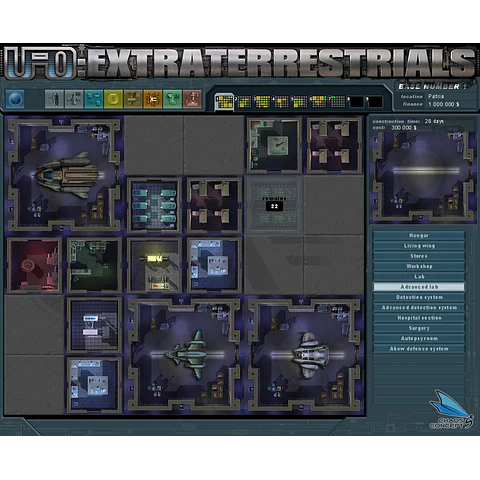Switch to base tab 5
This screenshot has width=480, height=480.
pos(299,102)
